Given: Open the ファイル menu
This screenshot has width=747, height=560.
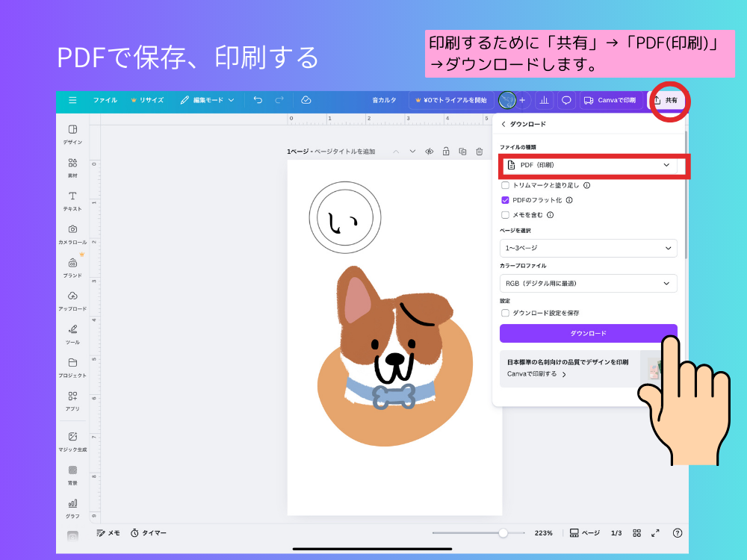Looking at the screenshot, I should [105, 99].
